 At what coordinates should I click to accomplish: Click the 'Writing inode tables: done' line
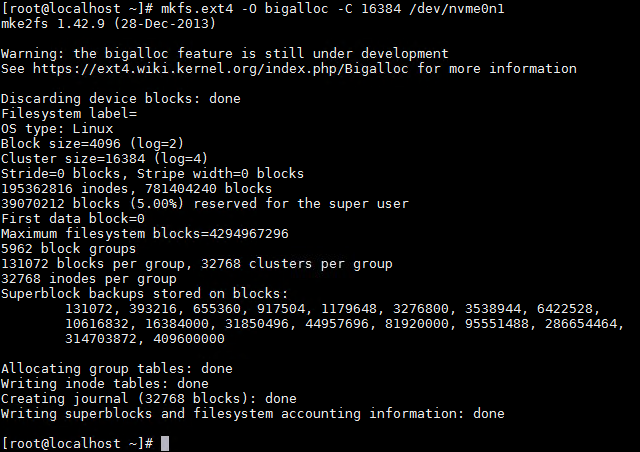[104, 384]
